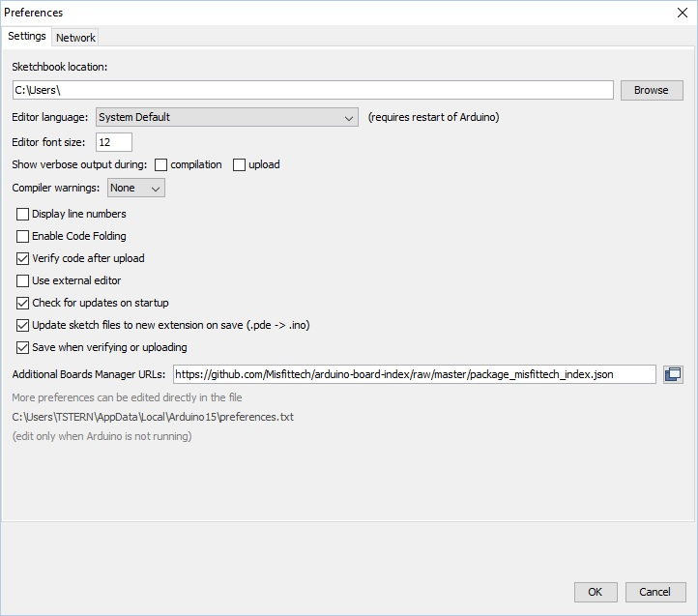698x616 pixels.
Task: Enable verbose output during upload
Action: pos(239,164)
